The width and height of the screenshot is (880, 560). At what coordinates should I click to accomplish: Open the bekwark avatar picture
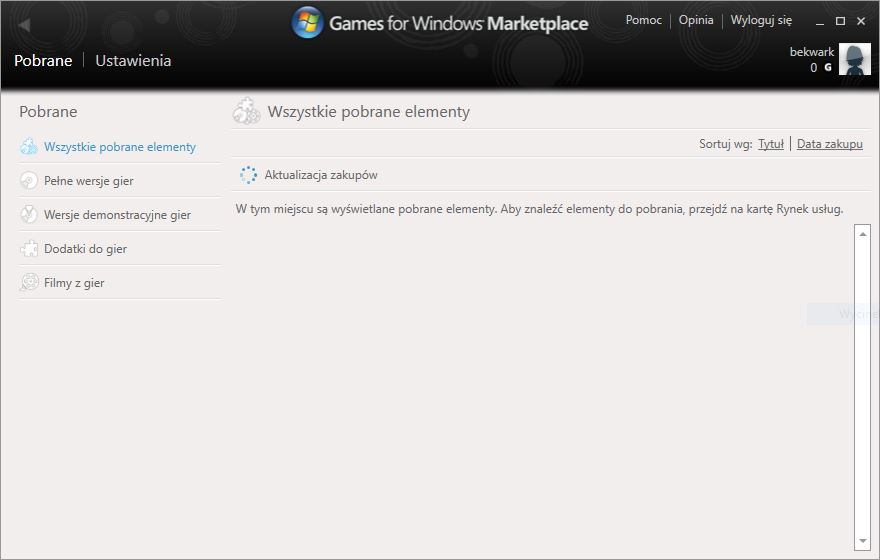pyautogui.click(x=855, y=59)
